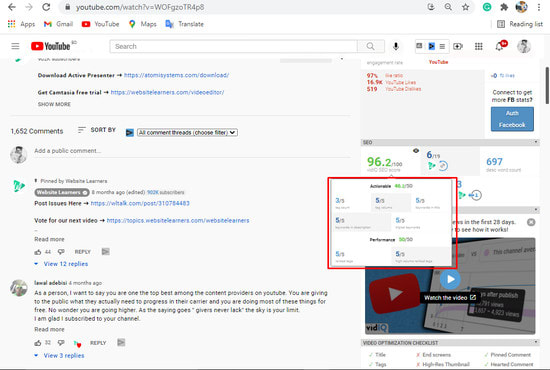Expand lawal adebisi's comment with Read more
Screen dimensions: 550x370
pos(49,329)
